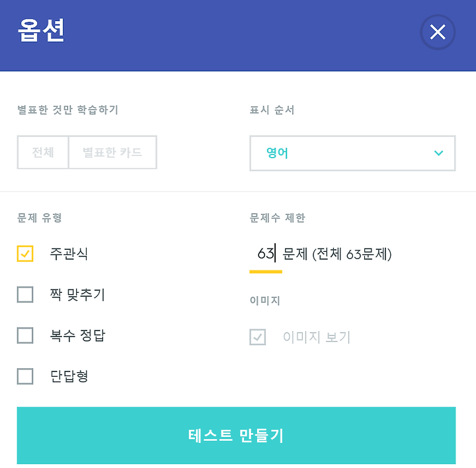The width and height of the screenshot is (476, 468).
Task: Open the 표시 순서 dropdown showing 영어
Action: (x=352, y=153)
